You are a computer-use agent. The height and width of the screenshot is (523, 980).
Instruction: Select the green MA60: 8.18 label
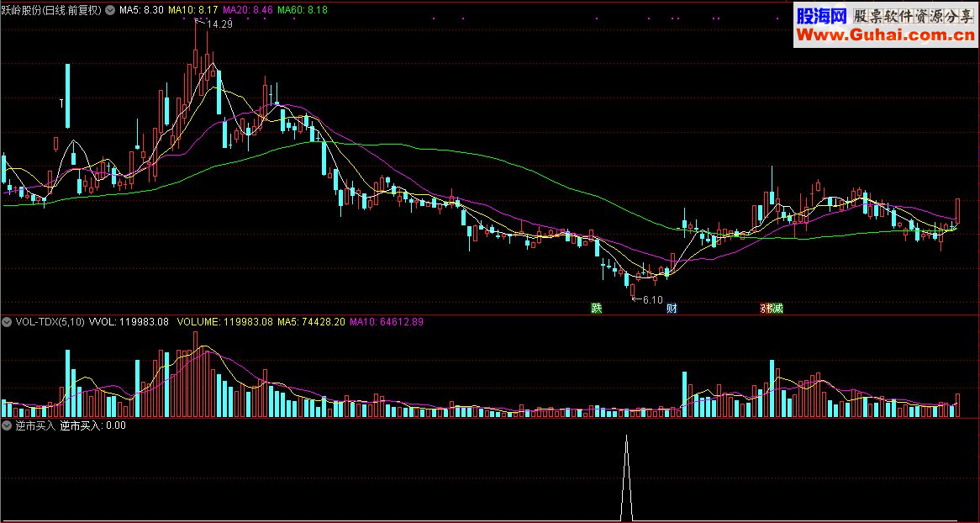(302, 9)
